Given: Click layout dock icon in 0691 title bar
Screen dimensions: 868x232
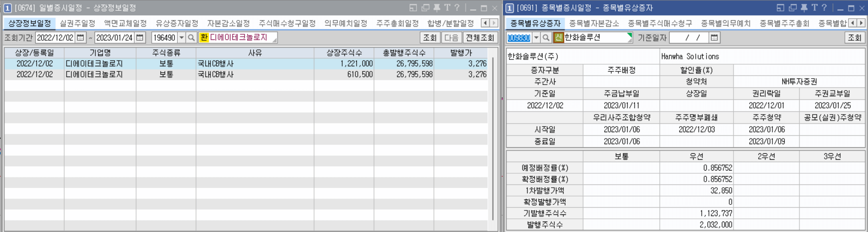Looking at the screenshot, I should (781, 8).
